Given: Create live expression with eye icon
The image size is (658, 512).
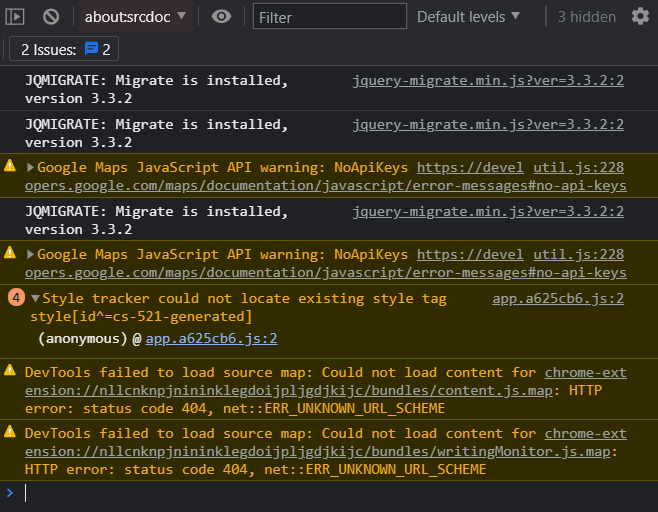Looking at the screenshot, I should (x=222, y=16).
